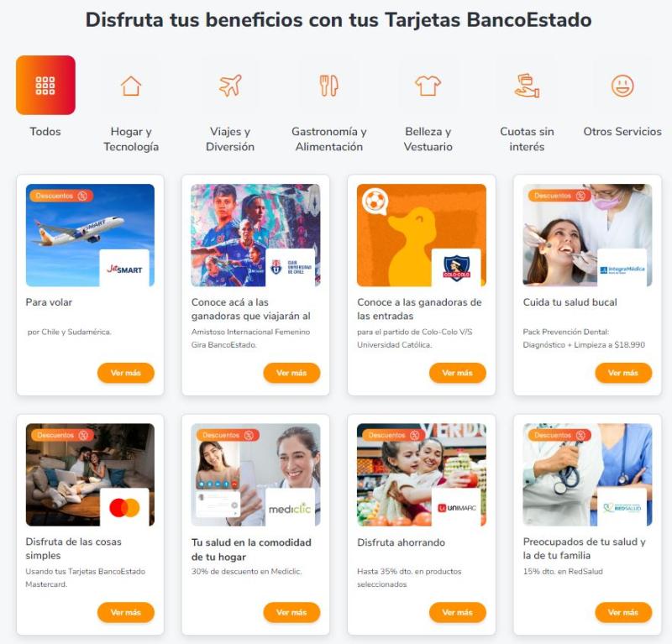The image size is (672, 644).
Task: Click the Mastercard logo thumbnail
Action: coord(124,507)
